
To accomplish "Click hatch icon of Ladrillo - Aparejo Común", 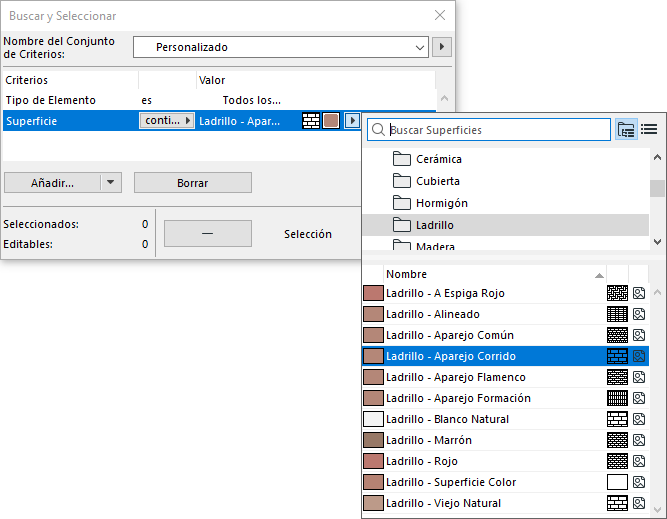I will tap(617, 335).
